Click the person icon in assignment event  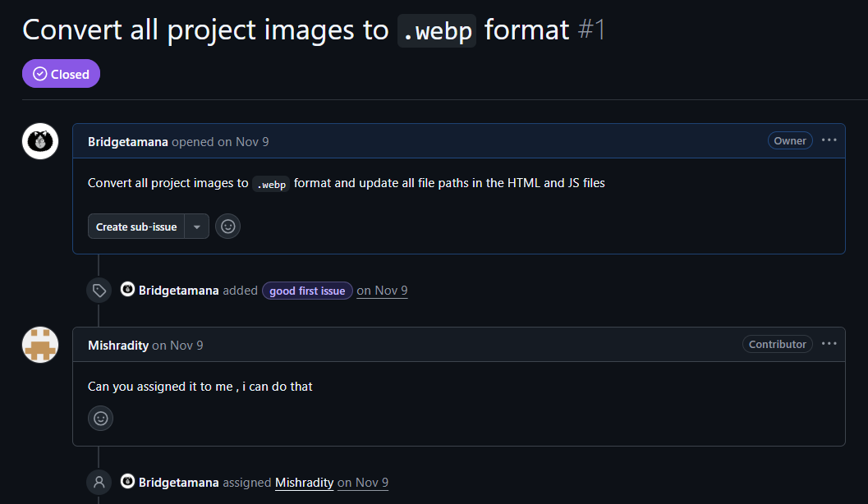(x=99, y=483)
